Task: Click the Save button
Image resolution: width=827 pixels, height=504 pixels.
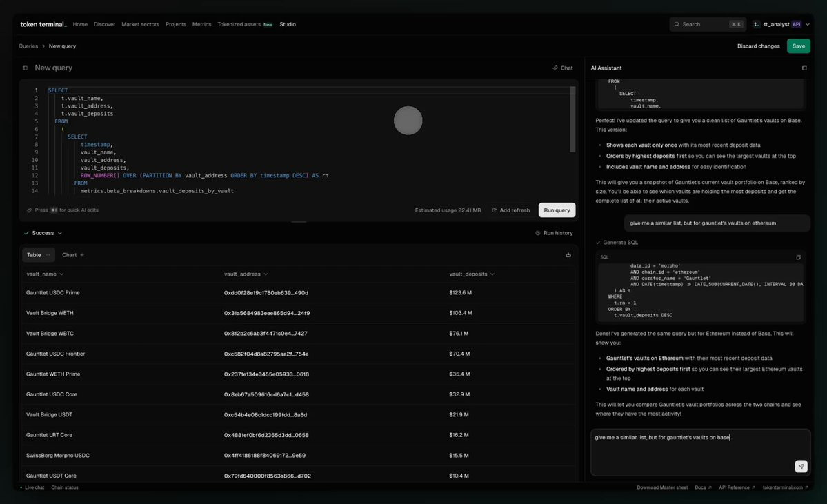Action: click(x=799, y=46)
